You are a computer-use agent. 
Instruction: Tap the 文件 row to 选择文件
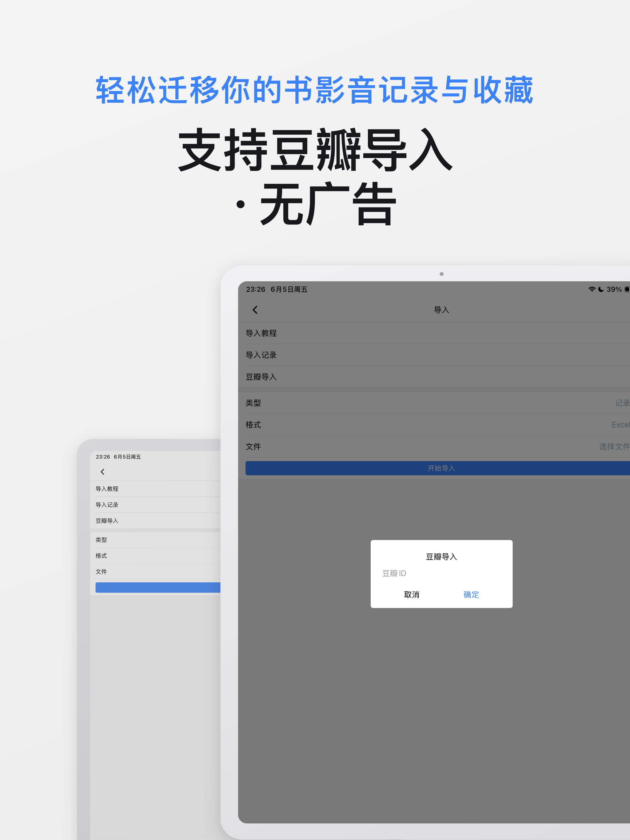point(434,446)
